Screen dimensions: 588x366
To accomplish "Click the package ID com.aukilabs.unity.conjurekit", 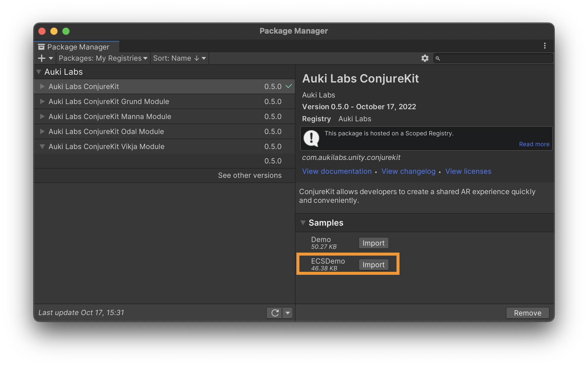I will point(351,157).
